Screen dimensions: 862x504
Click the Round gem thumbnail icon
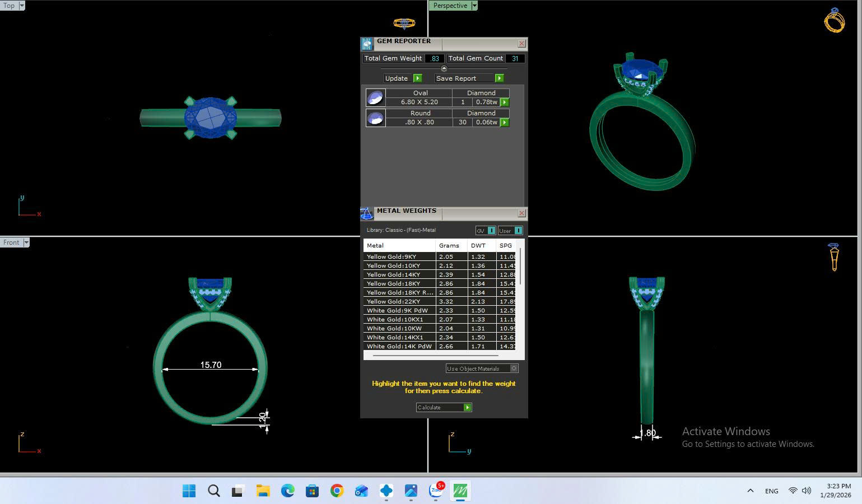pyautogui.click(x=375, y=118)
